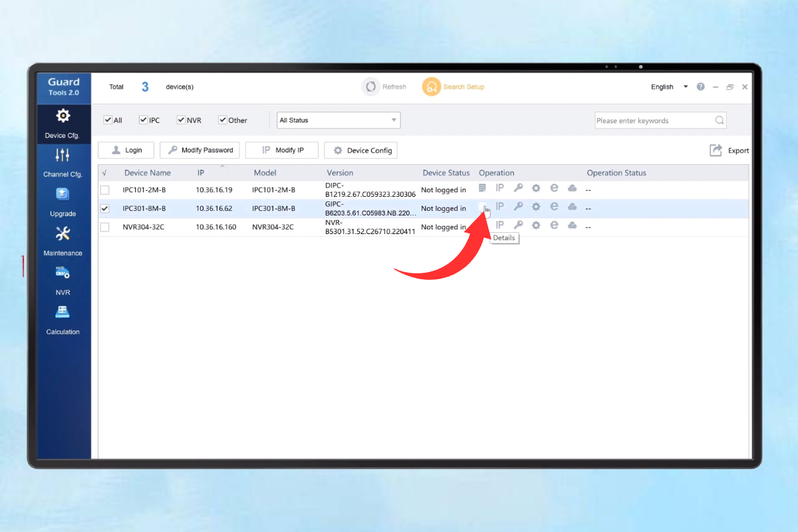The image size is (798, 532).
Task: Sort by Version column header
Action: pos(340,173)
